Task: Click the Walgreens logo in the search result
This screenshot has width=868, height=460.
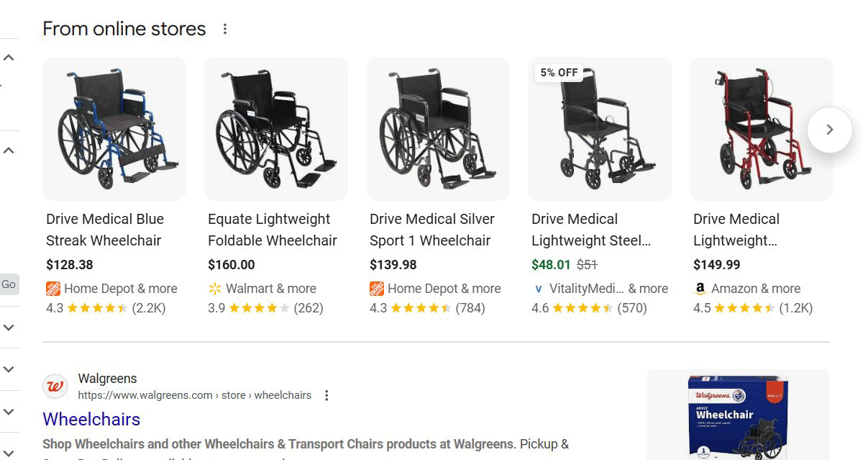Action: click(56, 386)
